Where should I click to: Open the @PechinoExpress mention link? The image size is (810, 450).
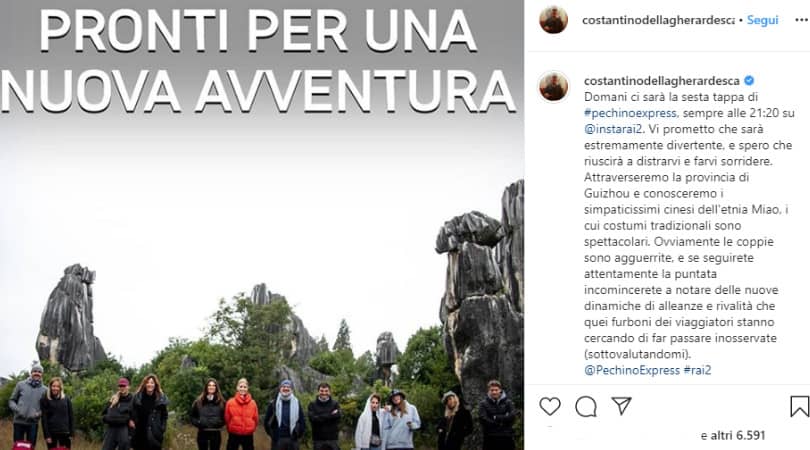632,370
